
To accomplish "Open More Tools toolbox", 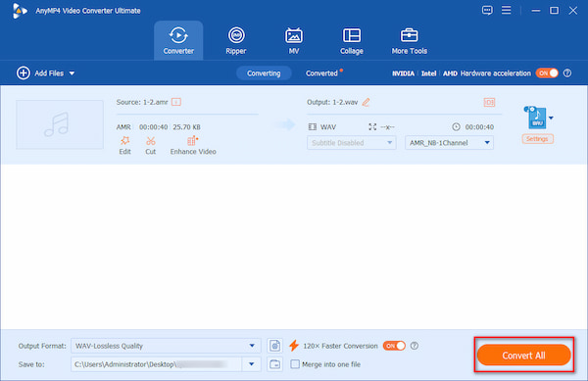I will (409, 40).
